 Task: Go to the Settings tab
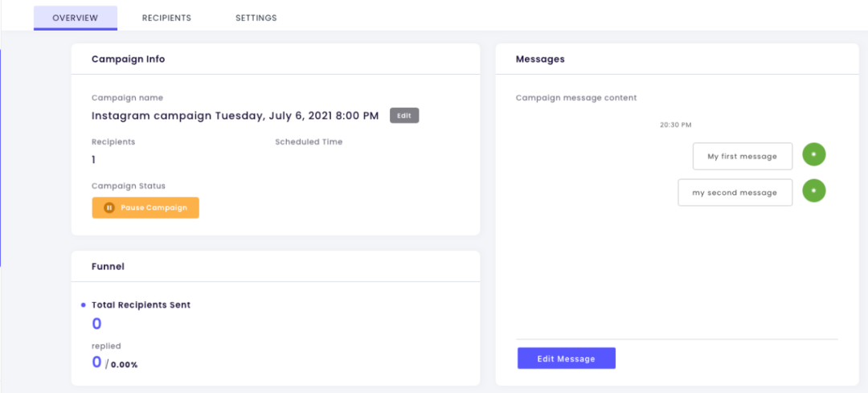256,18
